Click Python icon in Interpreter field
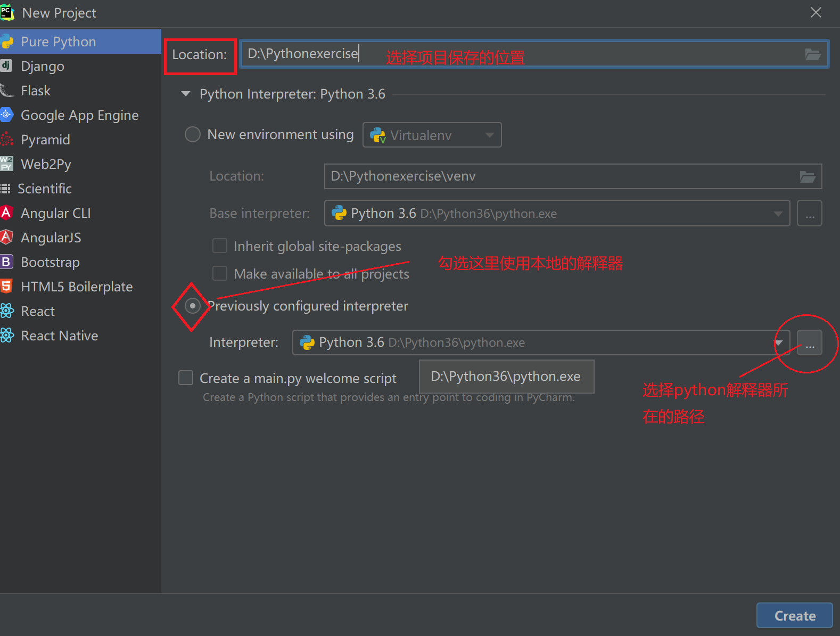Screen dimensions: 840x636 click(307, 342)
